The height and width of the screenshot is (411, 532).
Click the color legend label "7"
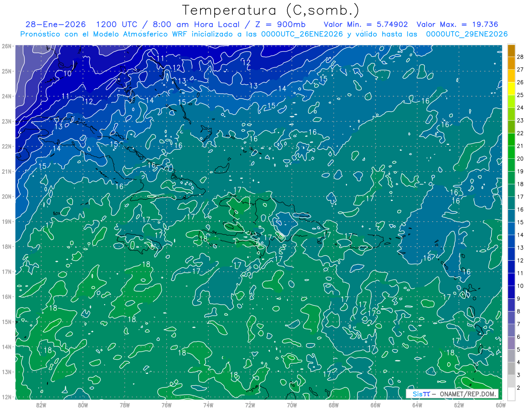[x=518, y=324]
